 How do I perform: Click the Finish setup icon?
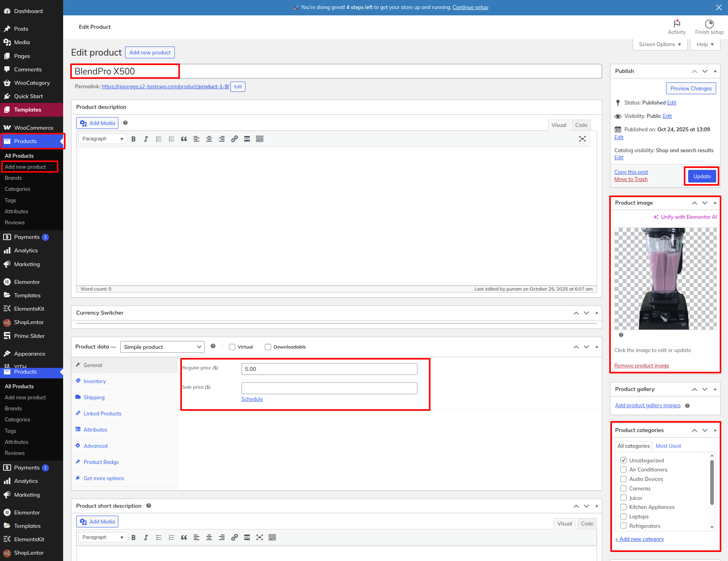[x=709, y=24]
